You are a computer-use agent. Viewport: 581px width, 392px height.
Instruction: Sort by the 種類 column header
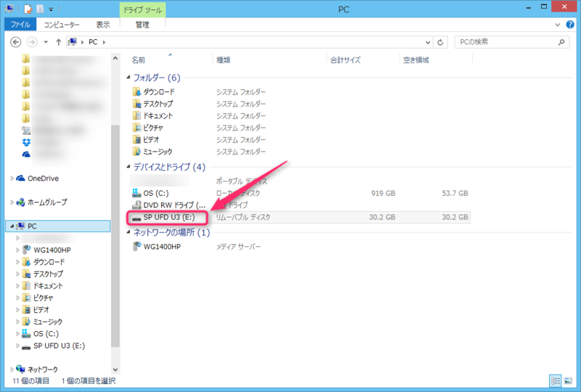[224, 60]
